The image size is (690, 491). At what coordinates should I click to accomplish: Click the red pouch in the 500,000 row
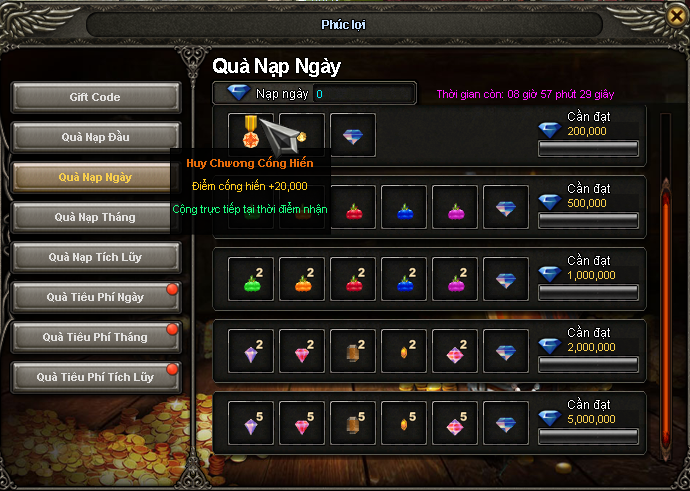[353, 207]
